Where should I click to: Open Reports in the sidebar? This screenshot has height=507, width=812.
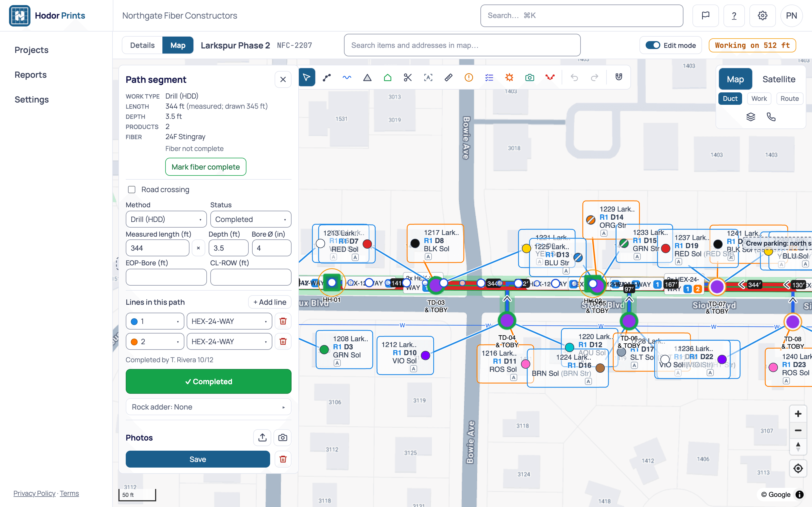click(30, 74)
